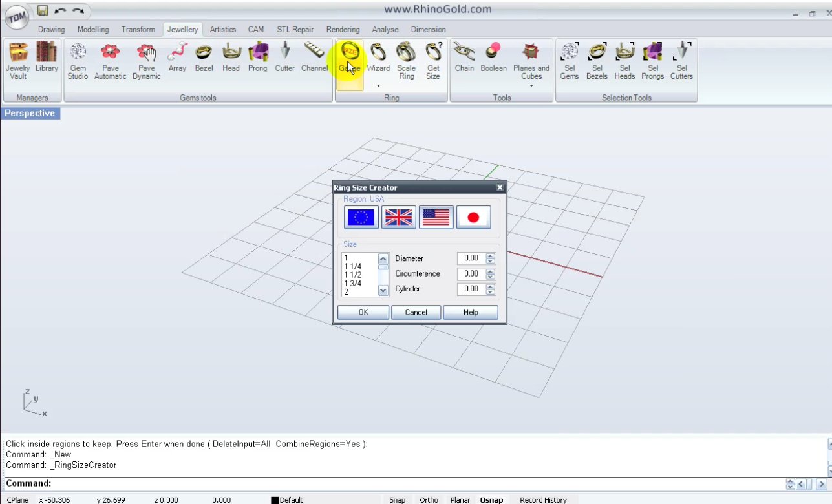Select the USA flag region
This screenshot has height=504, width=832.
coord(436,218)
